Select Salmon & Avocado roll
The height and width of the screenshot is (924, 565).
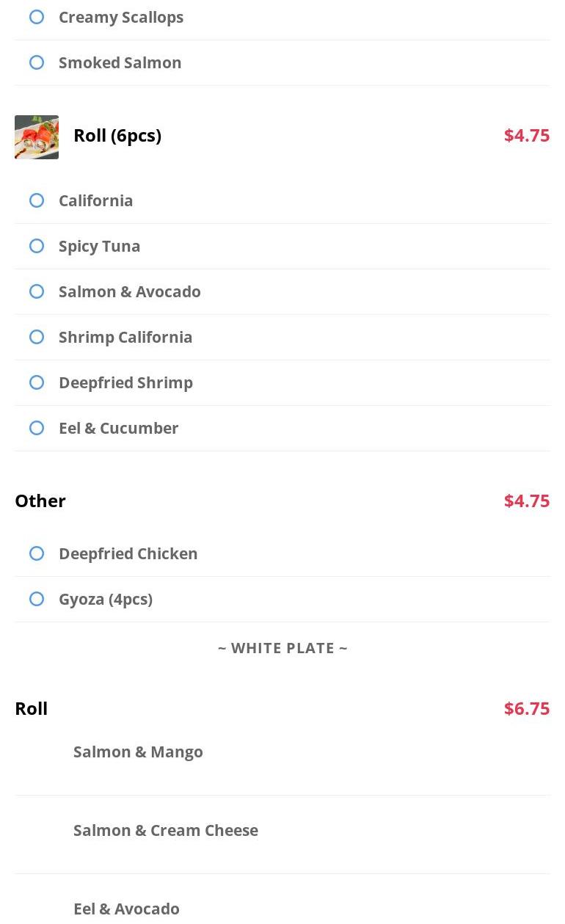[x=37, y=291]
